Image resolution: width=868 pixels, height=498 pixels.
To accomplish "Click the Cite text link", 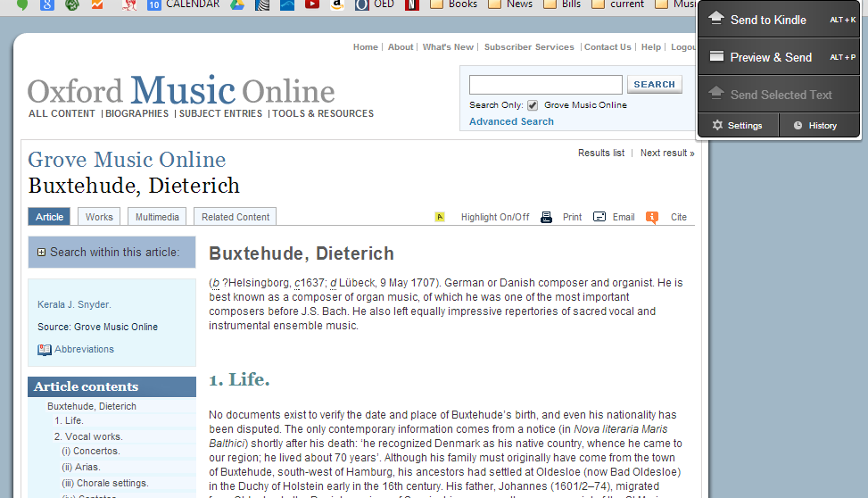I will pos(679,217).
